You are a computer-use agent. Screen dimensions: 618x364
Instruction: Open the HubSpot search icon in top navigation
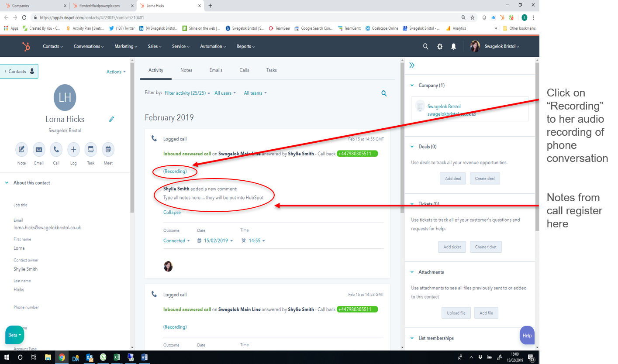(x=426, y=46)
